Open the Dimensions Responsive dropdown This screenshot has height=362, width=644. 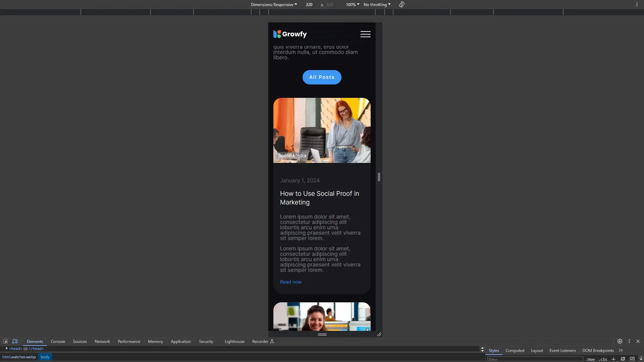coord(274,5)
